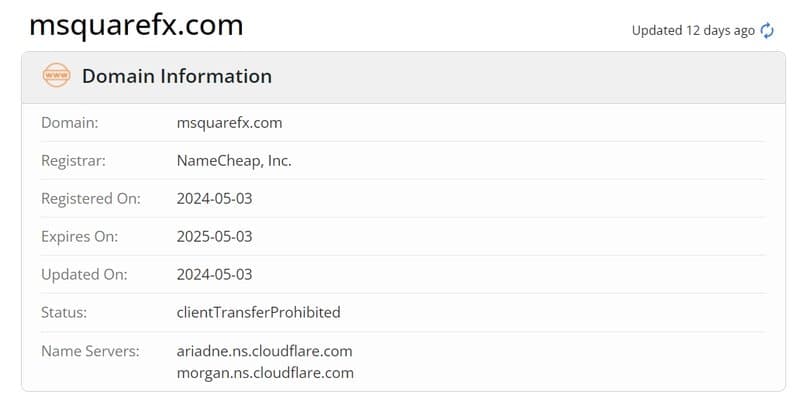Click the Updated On: field label
The height and width of the screenshot is (395, 800).
[x=84, y=275]
